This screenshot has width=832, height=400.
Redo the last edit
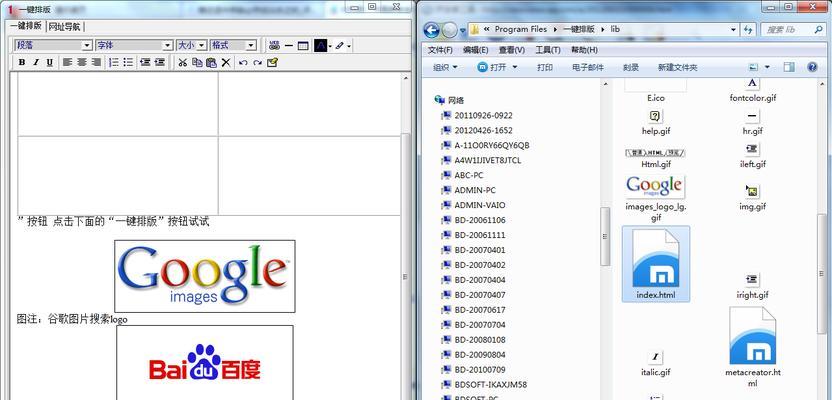pyautogui.click(x=257, y=63)
